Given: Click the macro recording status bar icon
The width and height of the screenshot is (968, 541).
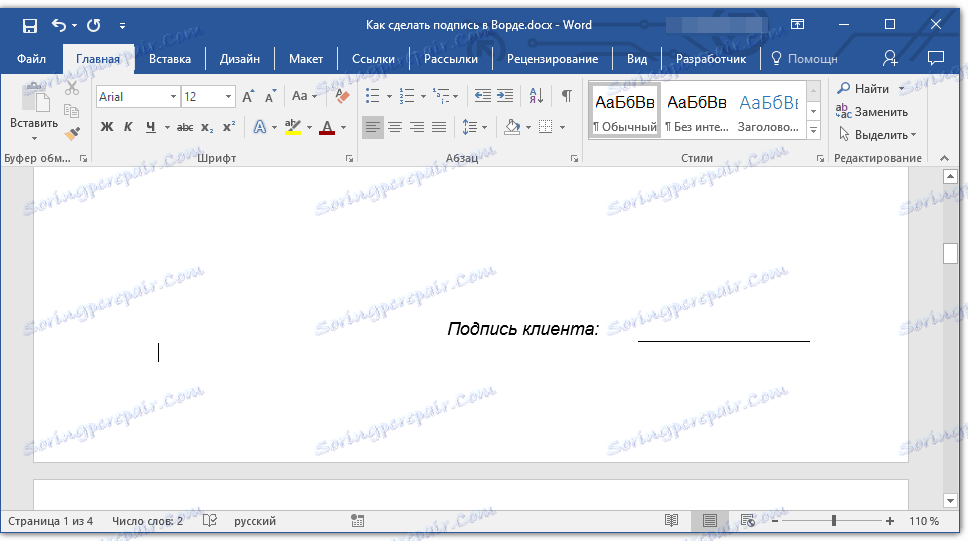Looking at the screenshot, I should [x=357, y=521].
